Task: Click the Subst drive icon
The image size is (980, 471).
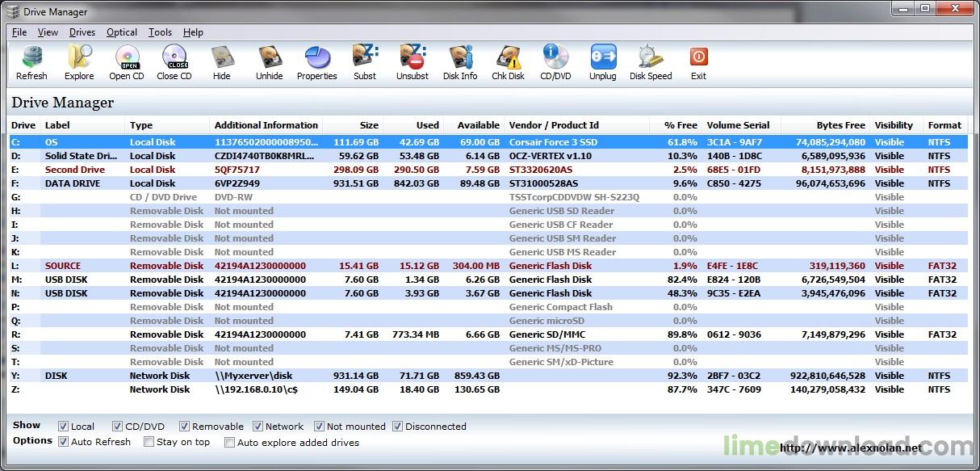Action: pos(365,58)
